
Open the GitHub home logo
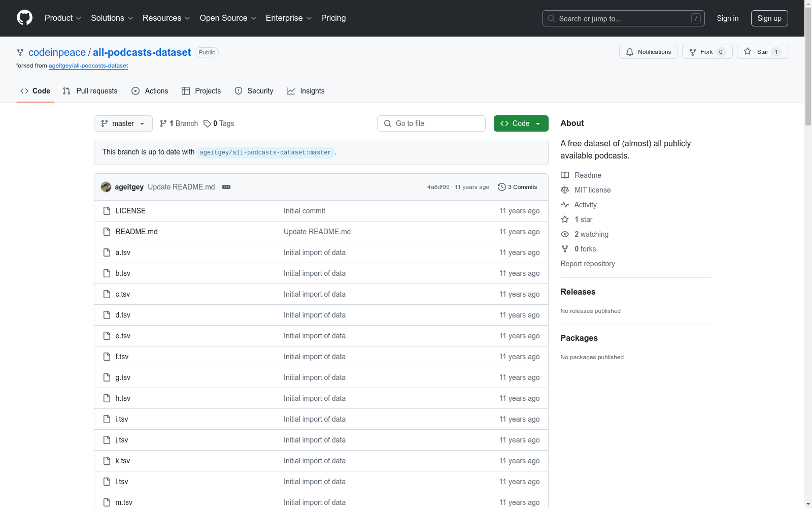click(24, 18)
